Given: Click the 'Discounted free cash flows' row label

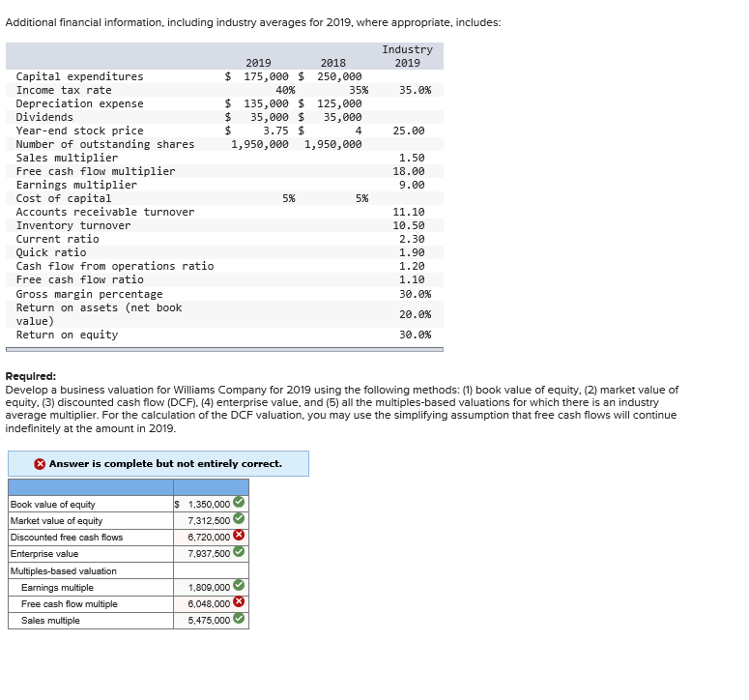Looking at the screenshot, I should pos(67,538).
